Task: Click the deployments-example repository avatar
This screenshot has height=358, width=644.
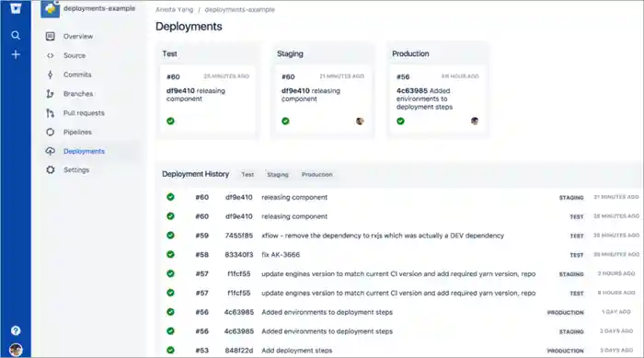Action: (50, 8)
